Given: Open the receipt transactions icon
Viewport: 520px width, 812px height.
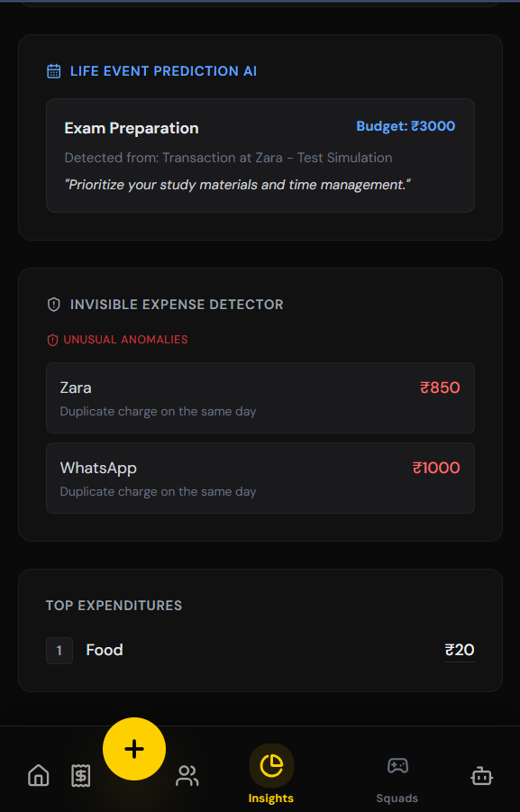Looking at the screenshot, I should tap(81, 776).
